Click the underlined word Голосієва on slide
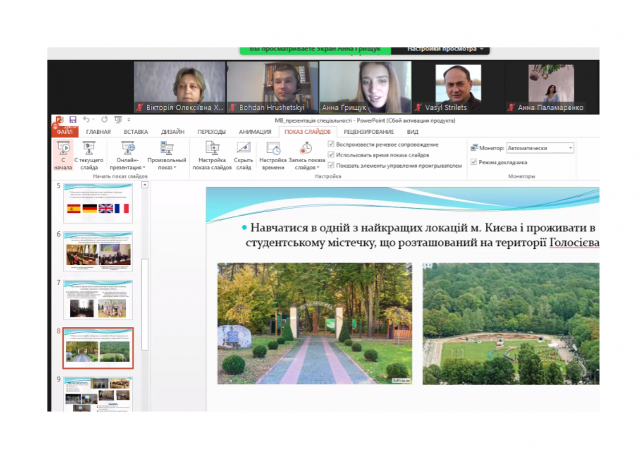The image size is (640, 452). 574,243
